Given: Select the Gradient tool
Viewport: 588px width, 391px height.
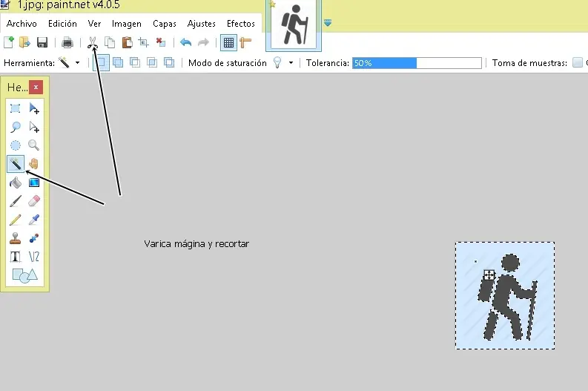Looking at the screenshot, I should [x=34, y=183].
